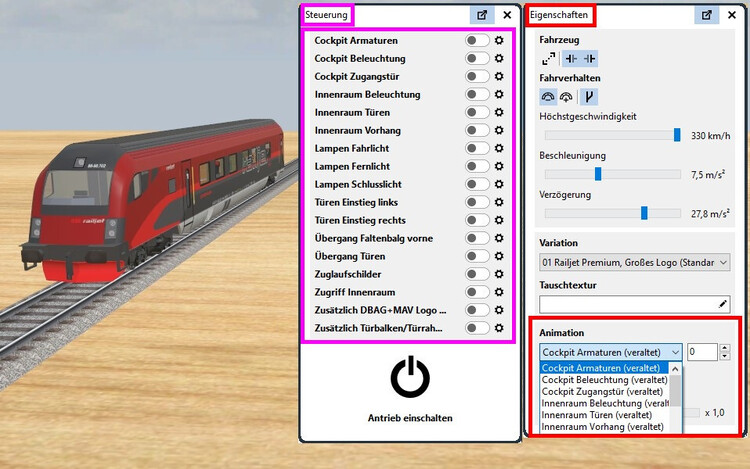Image resolution: width=750 pixels, height=469 pixels.
Task: Pop out the Eigenschaften panel
Action: 706,15
